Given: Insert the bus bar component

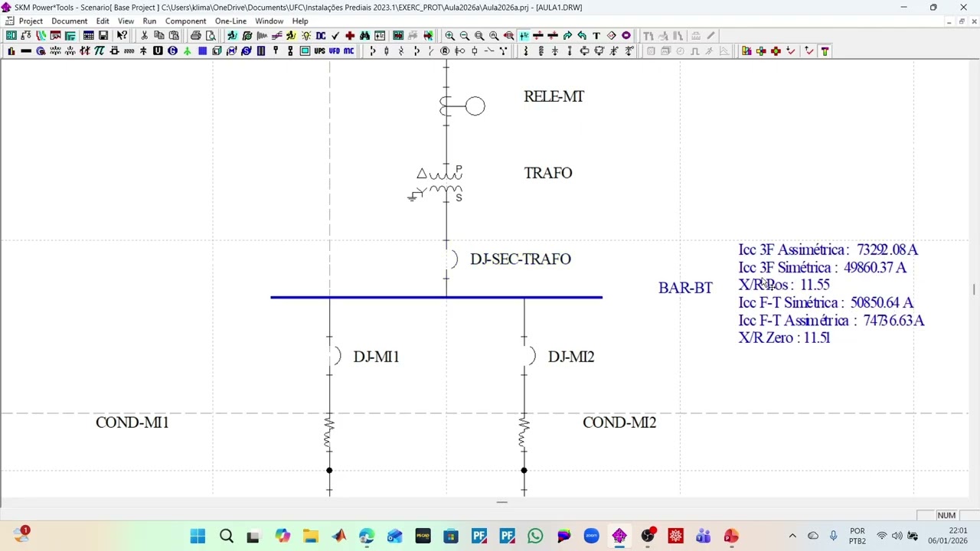Looking at the screenshot, I should point(25,51).
